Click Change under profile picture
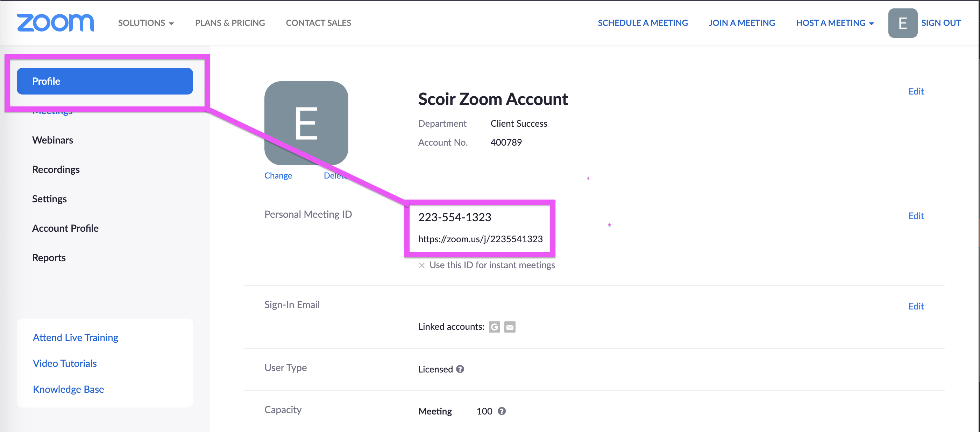980x432 pixels. [x=278, y=176]
